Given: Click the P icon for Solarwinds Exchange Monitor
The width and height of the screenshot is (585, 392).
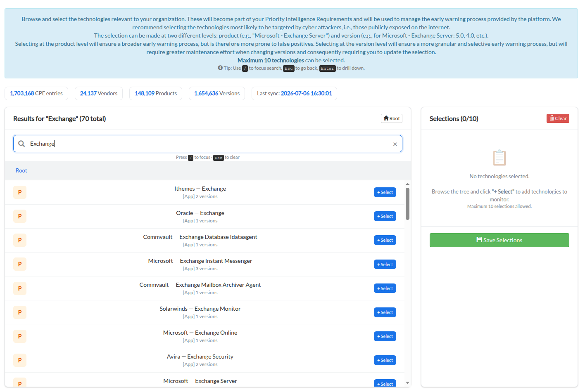Looking at the screenshot, I should click(x=20, y=312).
